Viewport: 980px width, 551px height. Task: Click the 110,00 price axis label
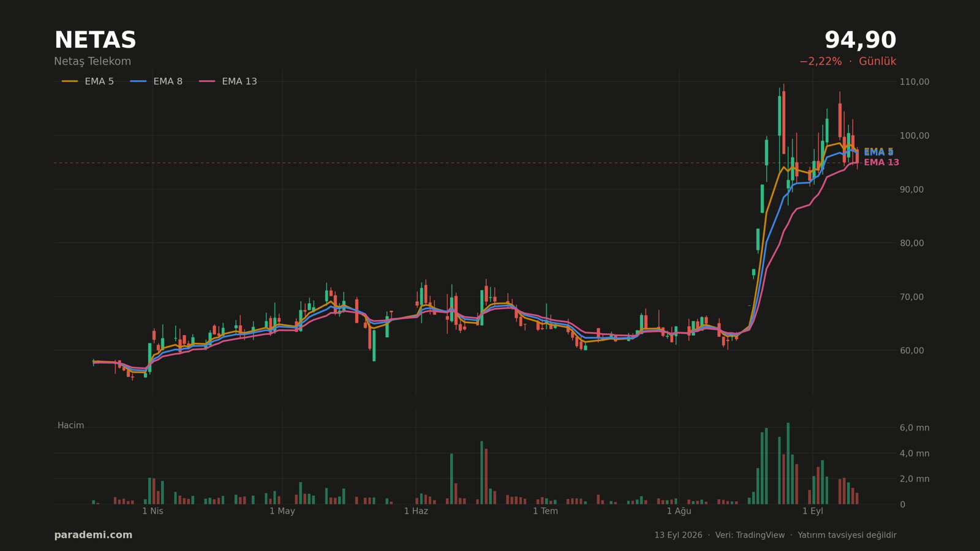point(914,81)
